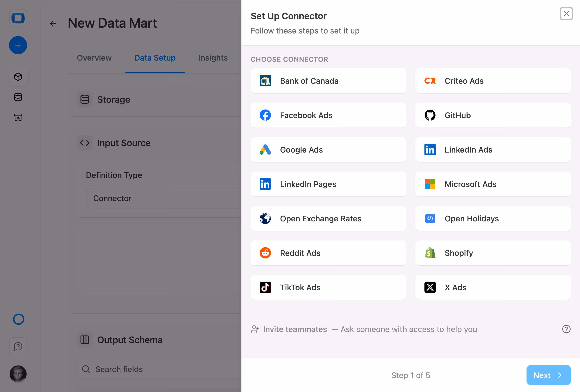580x392 pixels.
Task: Open the archive upload sidebar icon
Action: tap(18, 117)
